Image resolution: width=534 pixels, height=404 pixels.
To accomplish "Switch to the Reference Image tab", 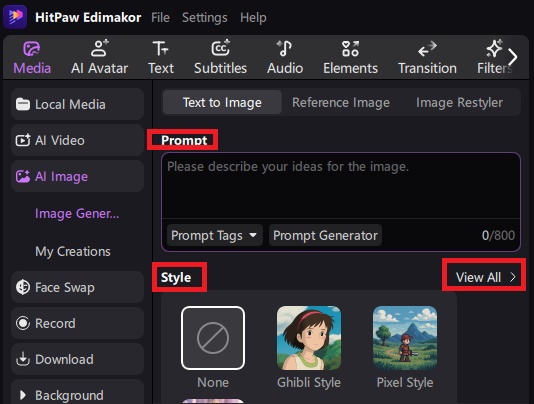I will (341, 103).
